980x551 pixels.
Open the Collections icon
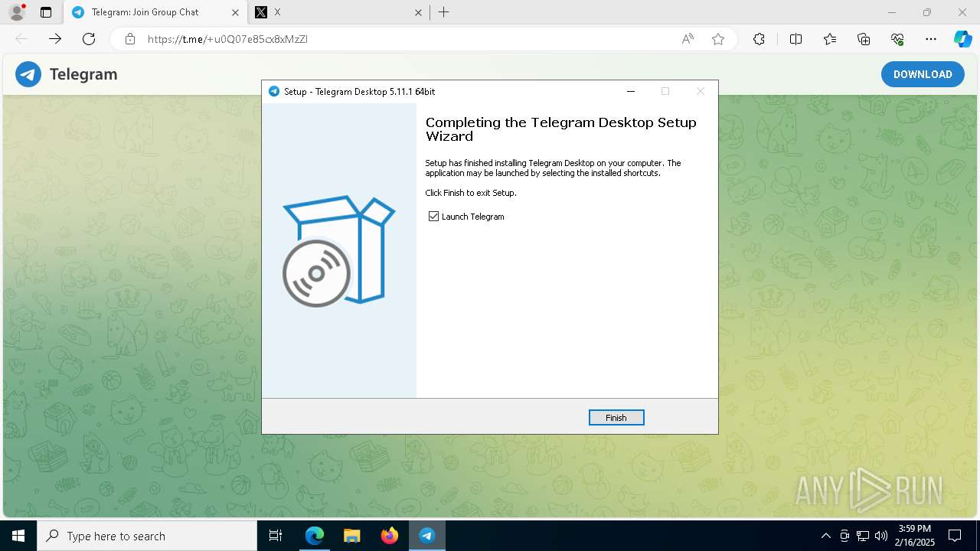[x=864, y=39]
